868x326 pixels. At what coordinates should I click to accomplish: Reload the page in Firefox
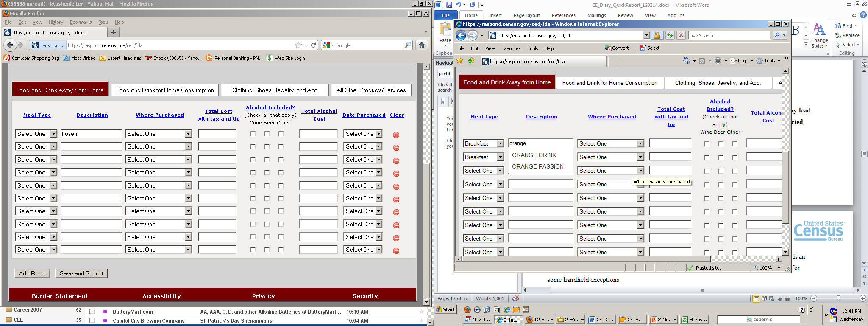tap(314, 45)
